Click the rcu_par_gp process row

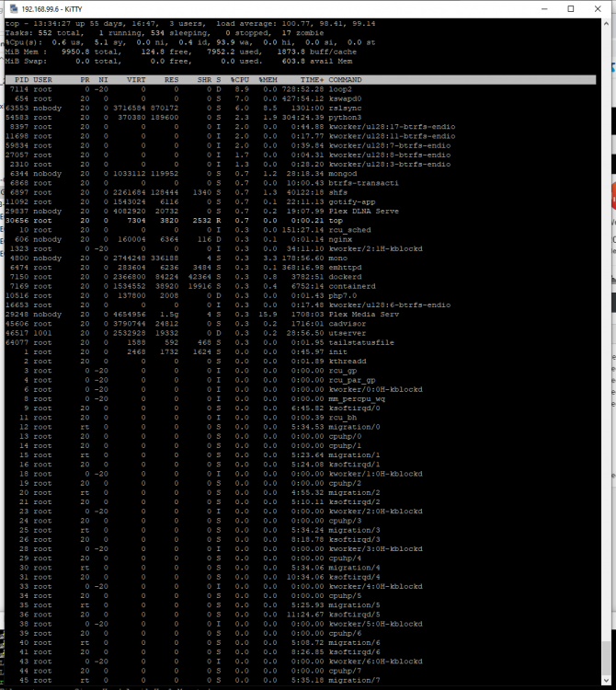tap(301, 380)
